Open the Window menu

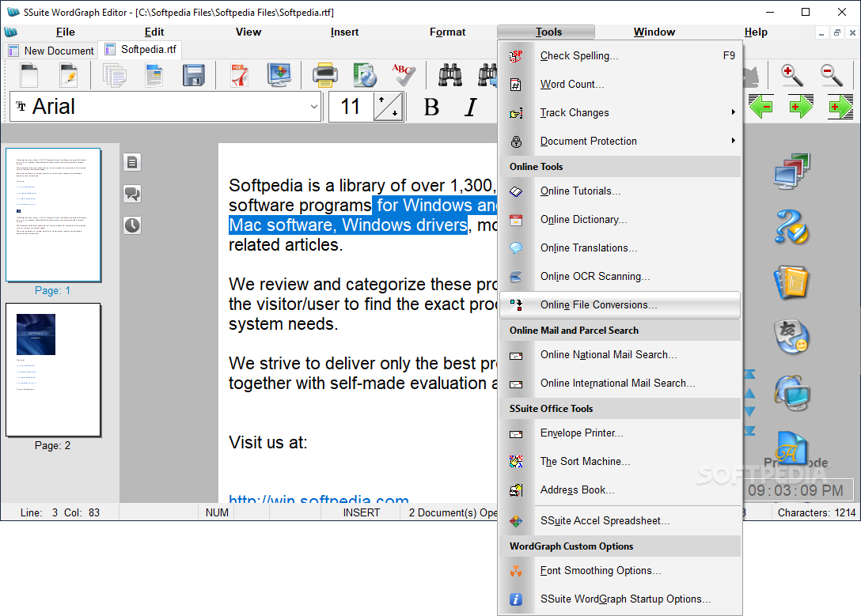pyautogui.click(x=654, y=32)
